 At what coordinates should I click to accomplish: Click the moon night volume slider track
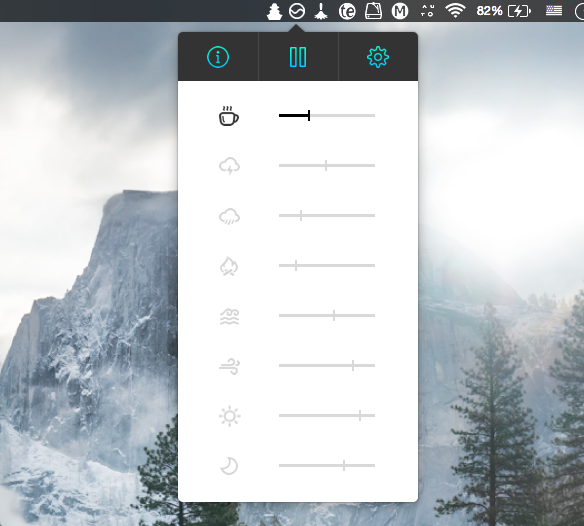327,465
